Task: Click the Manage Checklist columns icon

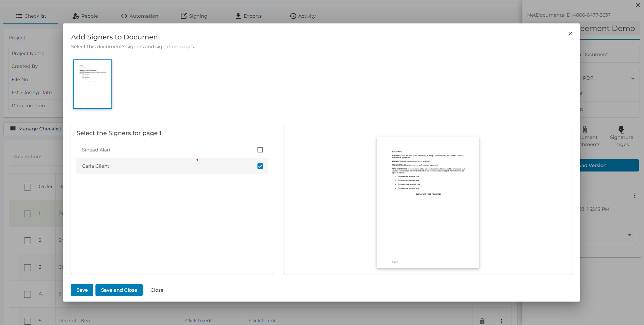Action: (13, 128)
